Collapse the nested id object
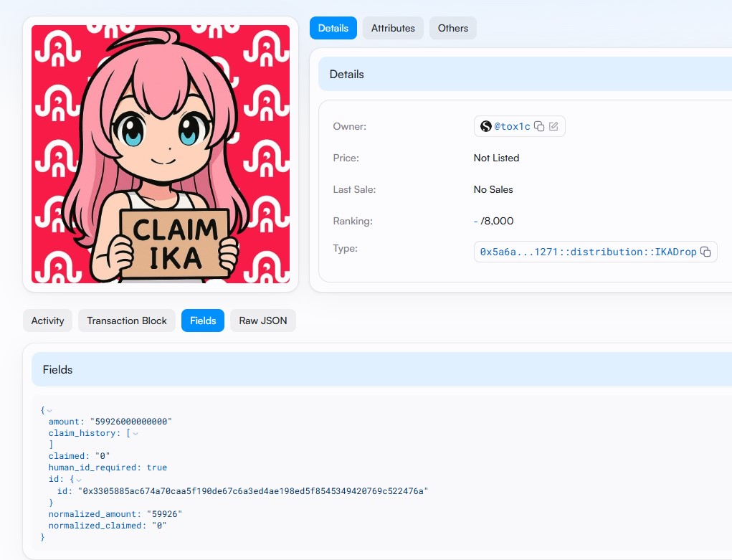The height and width of the screenshot is (560, 732). coord(79,480)
